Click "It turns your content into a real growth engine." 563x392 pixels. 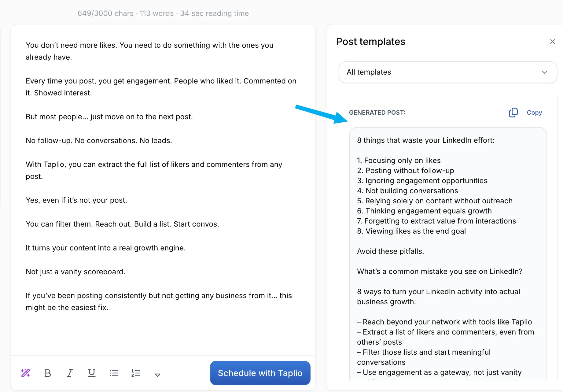coord(106,248)
